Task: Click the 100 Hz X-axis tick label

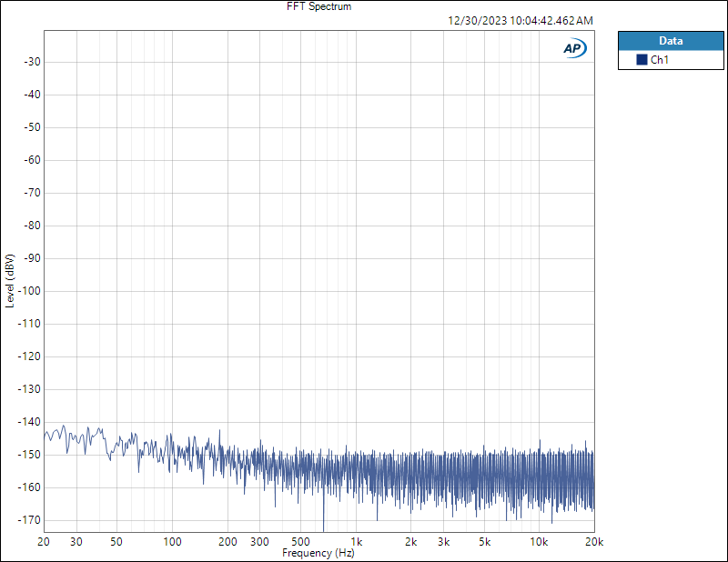Action: click(172, 542)
